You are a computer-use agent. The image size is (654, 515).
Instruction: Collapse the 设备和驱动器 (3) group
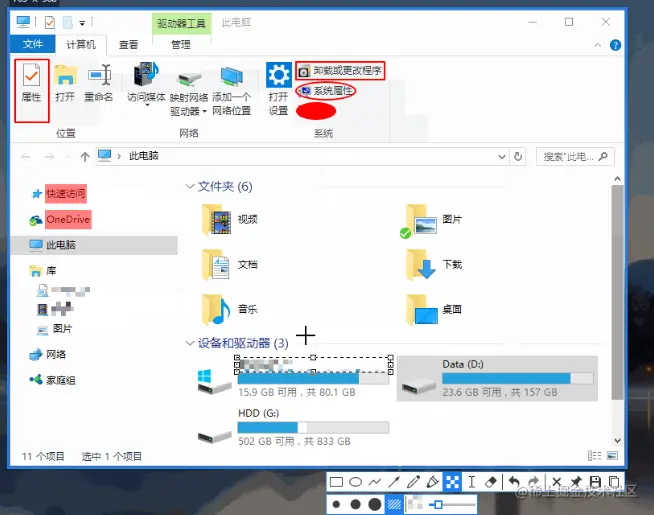coord(190,343)
